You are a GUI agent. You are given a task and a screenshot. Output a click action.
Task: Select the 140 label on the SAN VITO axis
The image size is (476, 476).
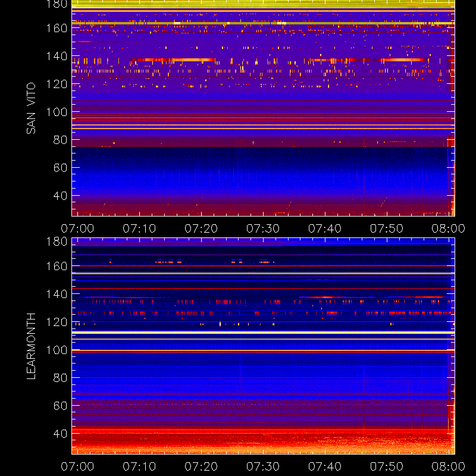point(57,56)
